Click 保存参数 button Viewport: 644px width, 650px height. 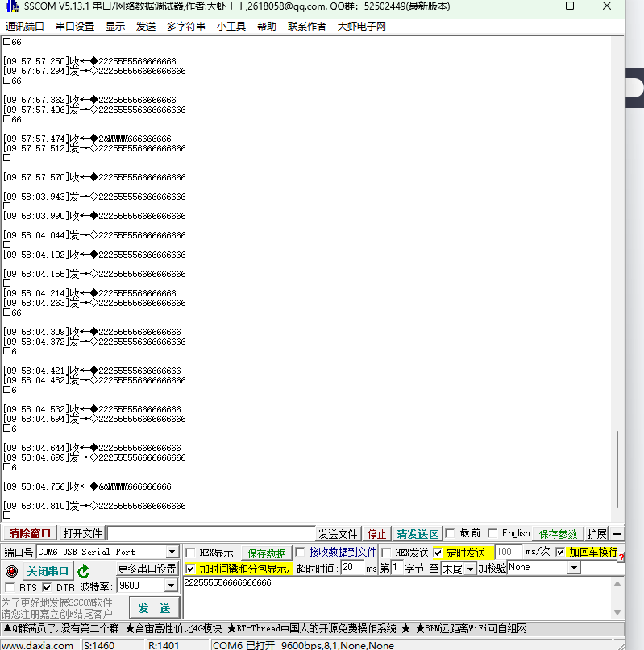coord(558,534)
